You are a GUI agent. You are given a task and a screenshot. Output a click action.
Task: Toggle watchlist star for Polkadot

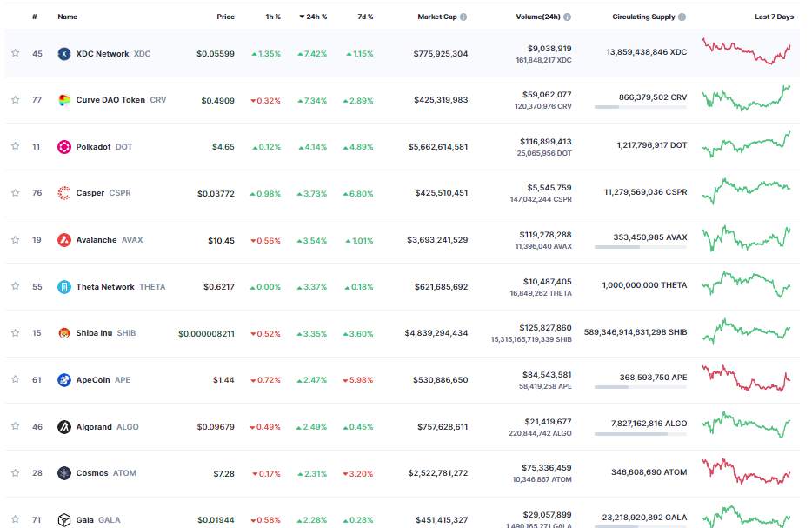pos(16,146)
